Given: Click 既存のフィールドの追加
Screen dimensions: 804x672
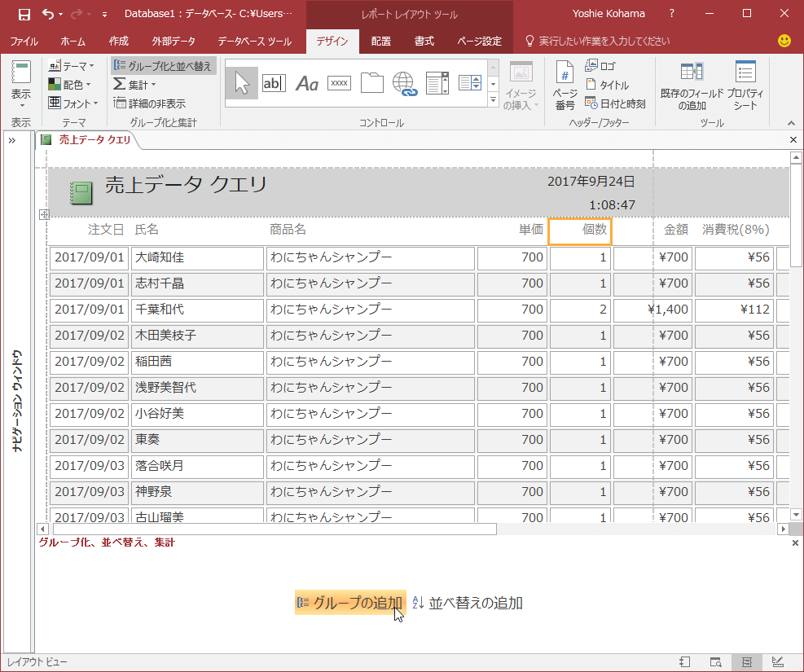Looking at the screenshot, I should coord(692,86).
